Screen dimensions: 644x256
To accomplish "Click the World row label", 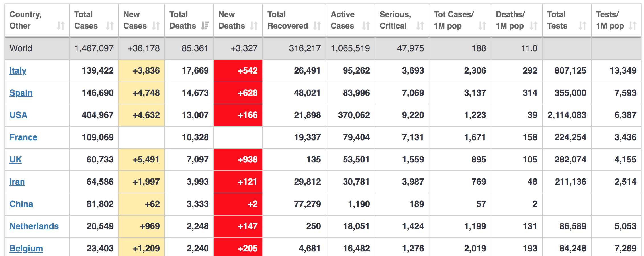I will pos(21,48).
